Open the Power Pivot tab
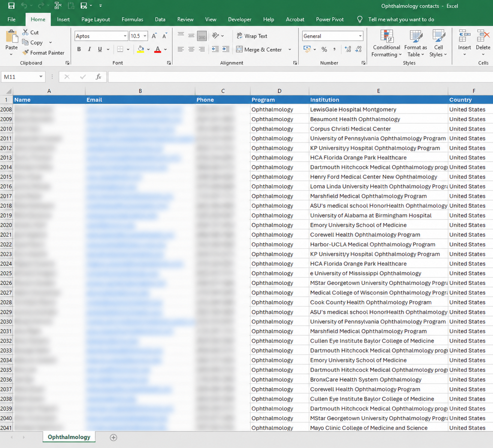Screen dimensions: 493x448 click(x=330, y=19)
